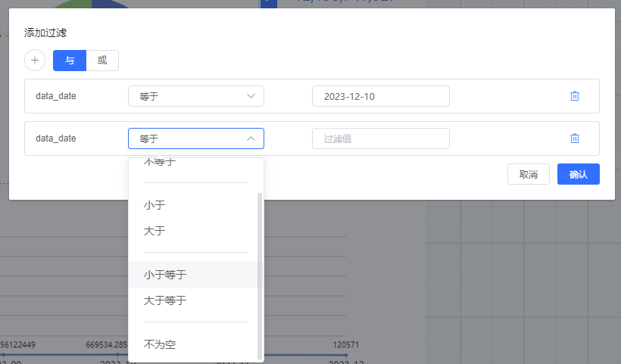Viewport: 621px width, 364px height.
Task: Click the 取消 cancel button
Action: pyautogui.click(x=529, y=174)
